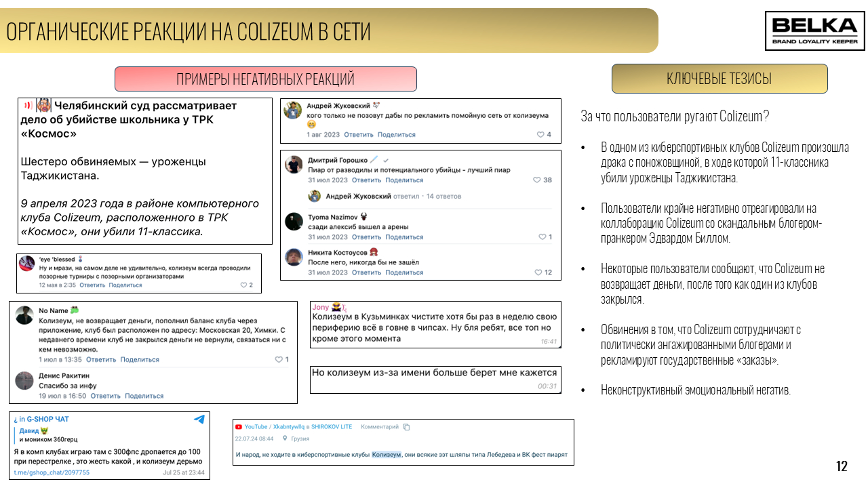Click the 16:41 message timestamp

tap(549, 342)
